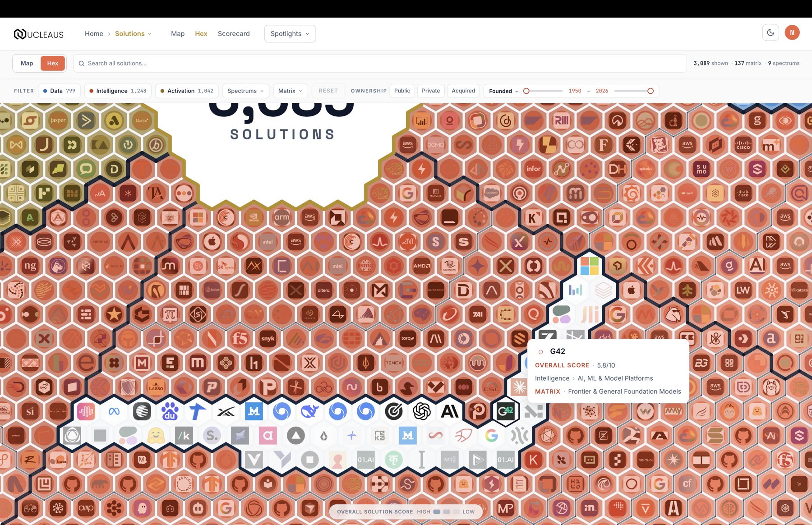Screen dimensions: 812x525
Task: Expand Solutions breadcrumb dropdown
Action: pyautogui.click(x=134, y=34)
